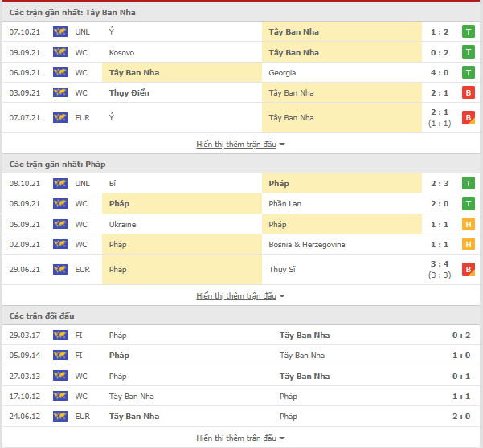Expand more Pháp matches via Hiển thị thêm trận đấu
This screenshot has height=448, width=483.
240,295
